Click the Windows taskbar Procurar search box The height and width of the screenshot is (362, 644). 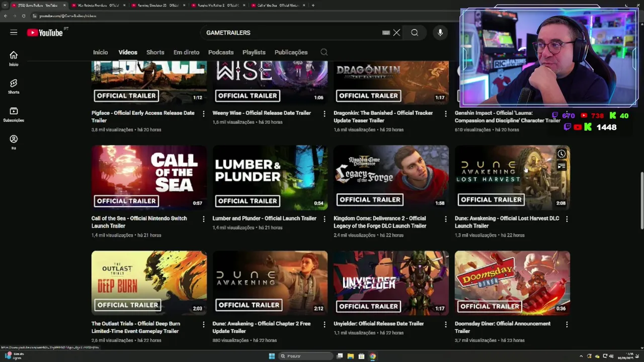(306, 356)
